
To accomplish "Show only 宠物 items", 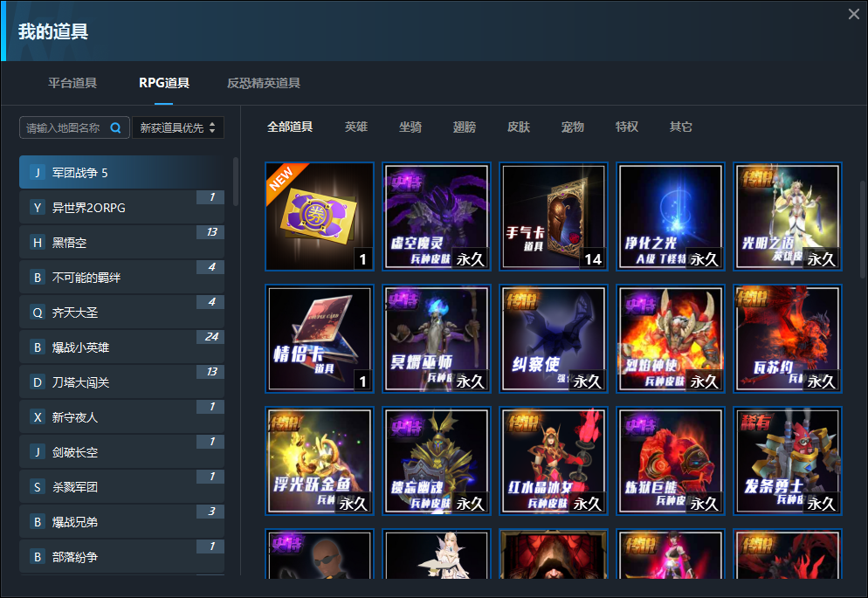I will point(572,127).
